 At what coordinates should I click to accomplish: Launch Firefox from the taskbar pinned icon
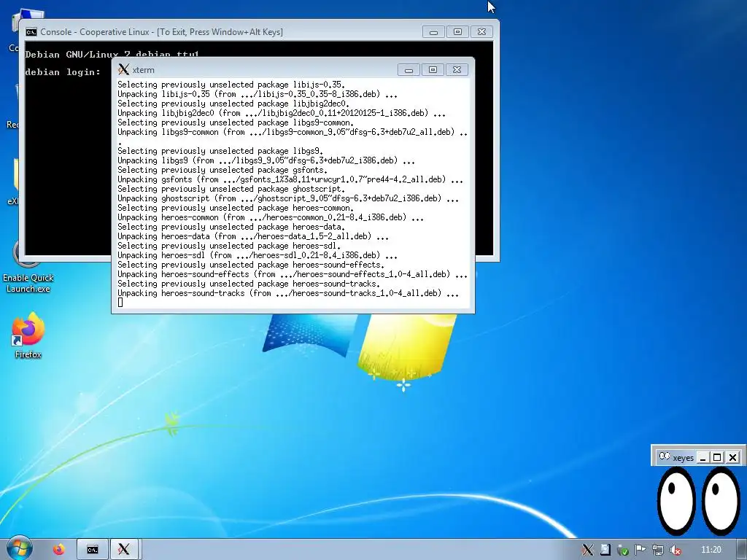point(58,550)
